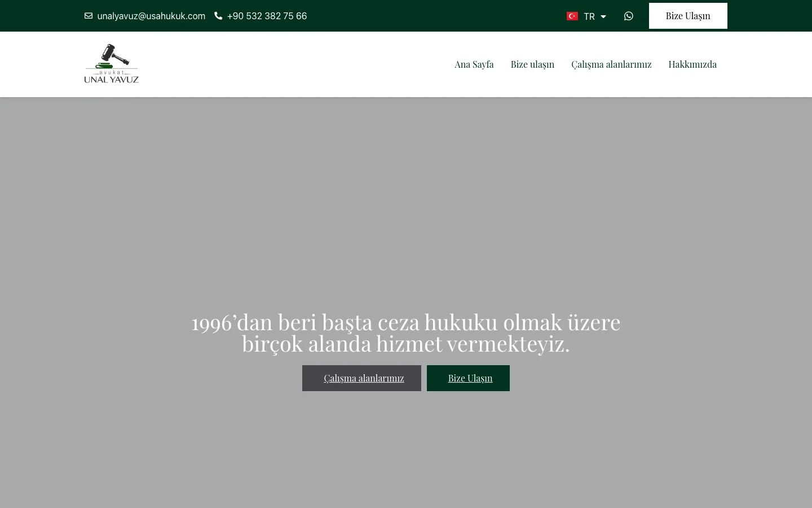Click the Unal Yavuz gavel logo
This screenshot has height=508, width=812.
click(112, 64)
